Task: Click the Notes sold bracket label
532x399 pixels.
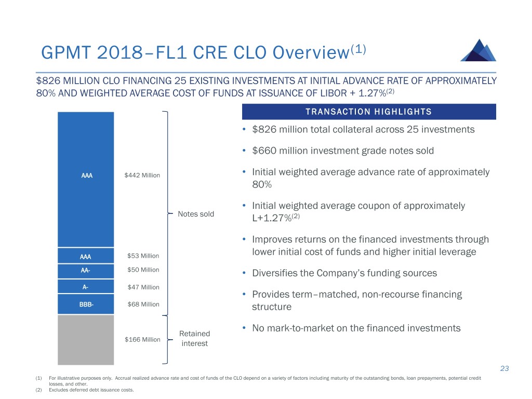Action: coord(195,214)
